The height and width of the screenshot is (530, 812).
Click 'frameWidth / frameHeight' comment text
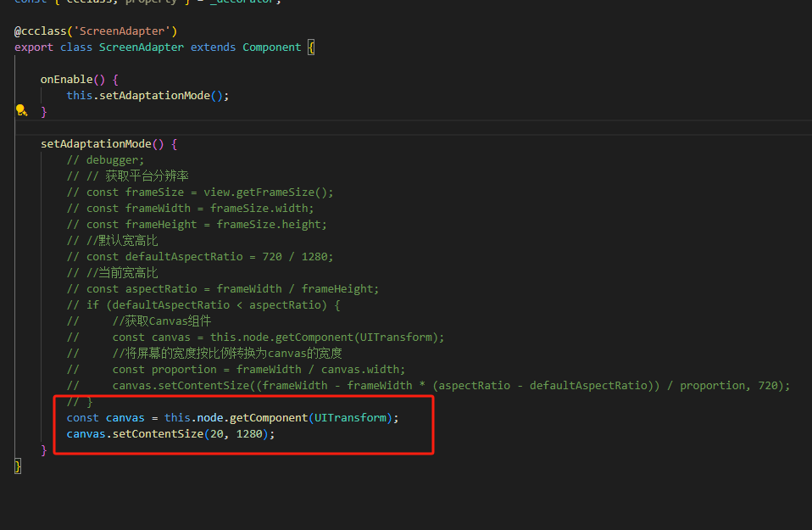(x=295, y=288)
